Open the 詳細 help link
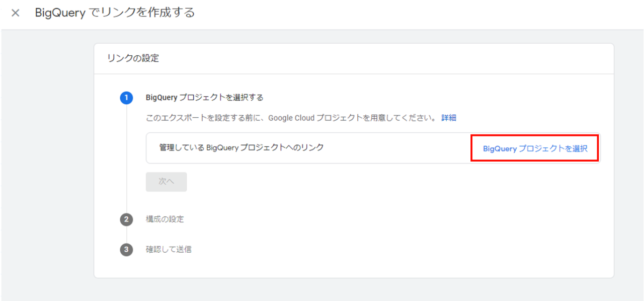Screen dimensions: 644x301 [x=448, y=118]
